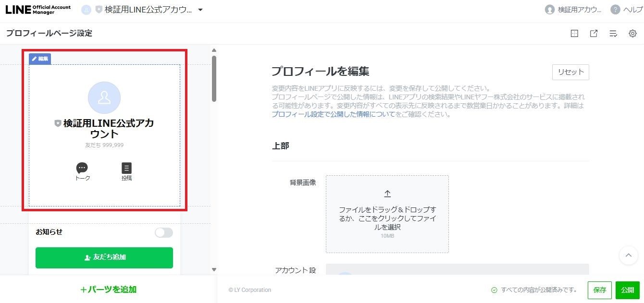Click the profile avatar in the preview
The width and height of the screenshot is (644, 303).
tap(104, 98)
